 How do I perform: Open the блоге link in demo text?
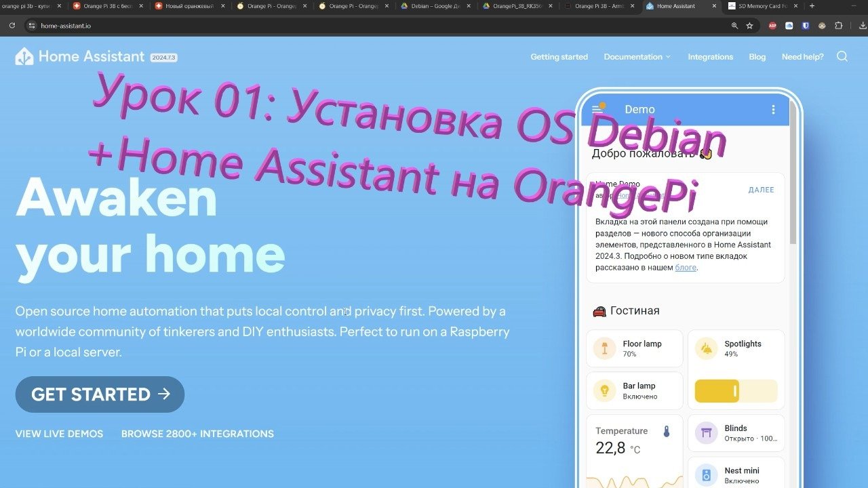click(686, 268)
